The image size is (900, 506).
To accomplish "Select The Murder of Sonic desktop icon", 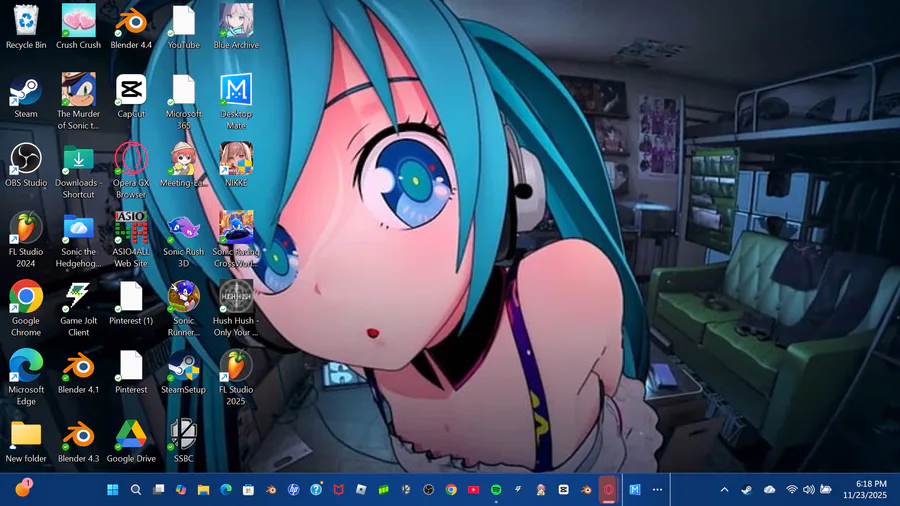I will (79, 102).
